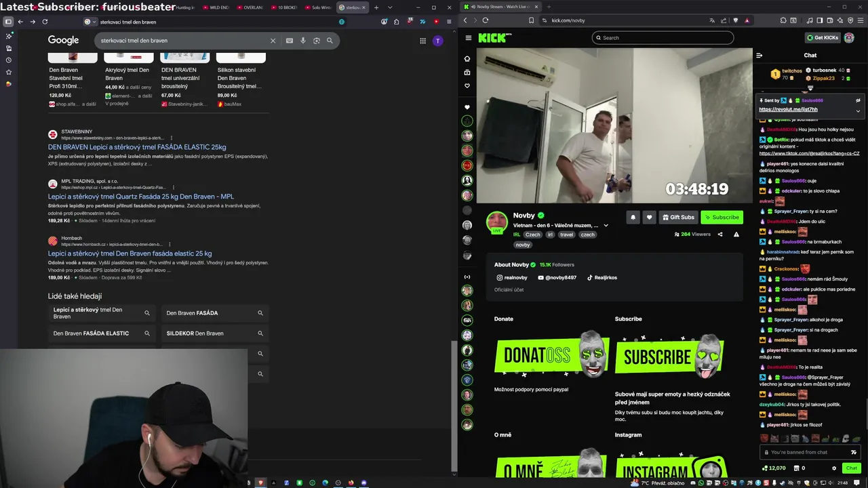Viewport: 868px width, 488px height.
Task: Open pinned revolut.me link
Action: [788, 109]
